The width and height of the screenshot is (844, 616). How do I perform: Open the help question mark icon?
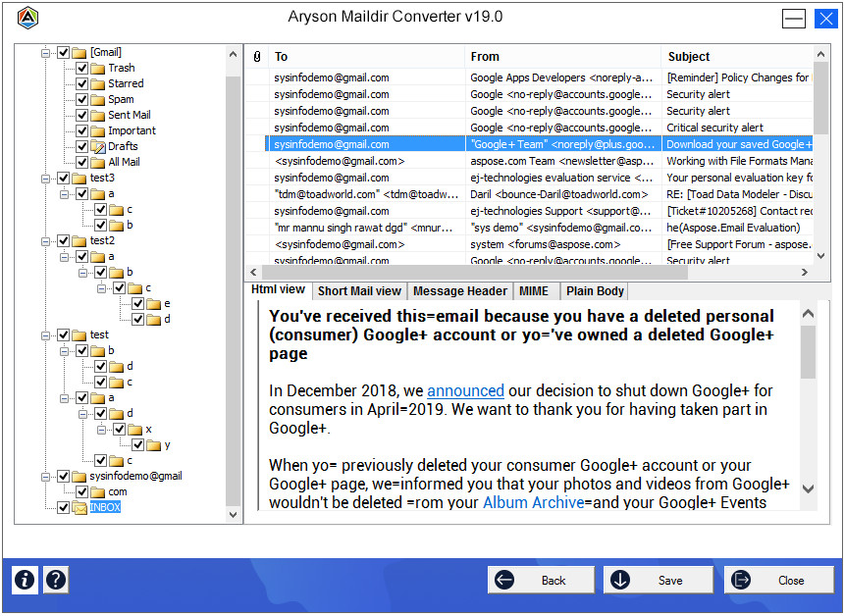(56, 580)
